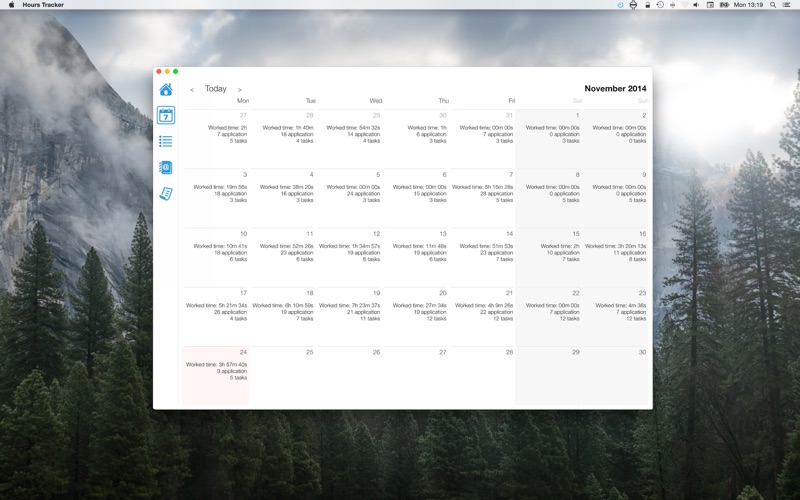The height and width of the screenshot is (500, 800).
Task: Select November 18 with 6h 10m worked
Action: coord(283,317)
